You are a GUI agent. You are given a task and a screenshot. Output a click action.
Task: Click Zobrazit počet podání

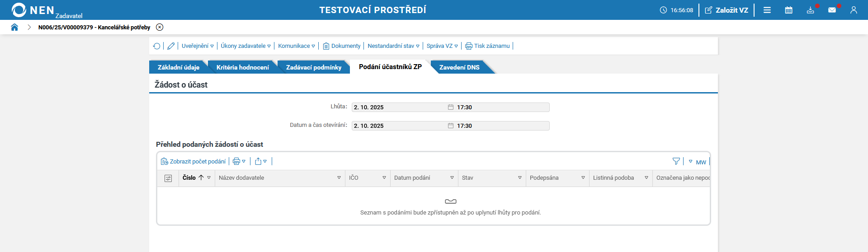click(193, 161)
